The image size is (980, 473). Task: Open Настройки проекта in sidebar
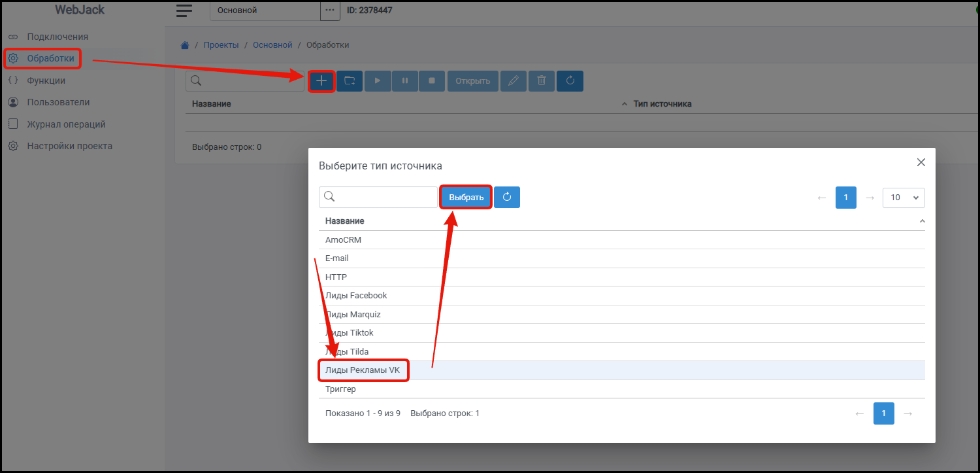(69, 146)
